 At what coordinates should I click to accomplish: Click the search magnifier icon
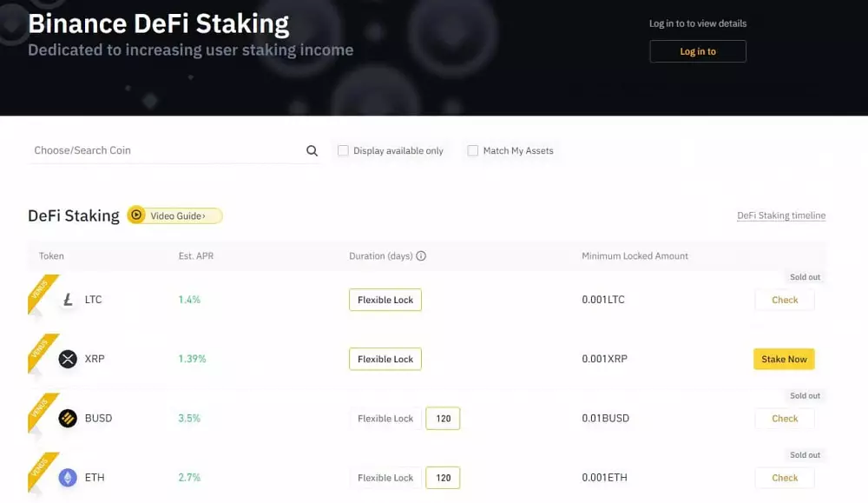tap(312, 150)
